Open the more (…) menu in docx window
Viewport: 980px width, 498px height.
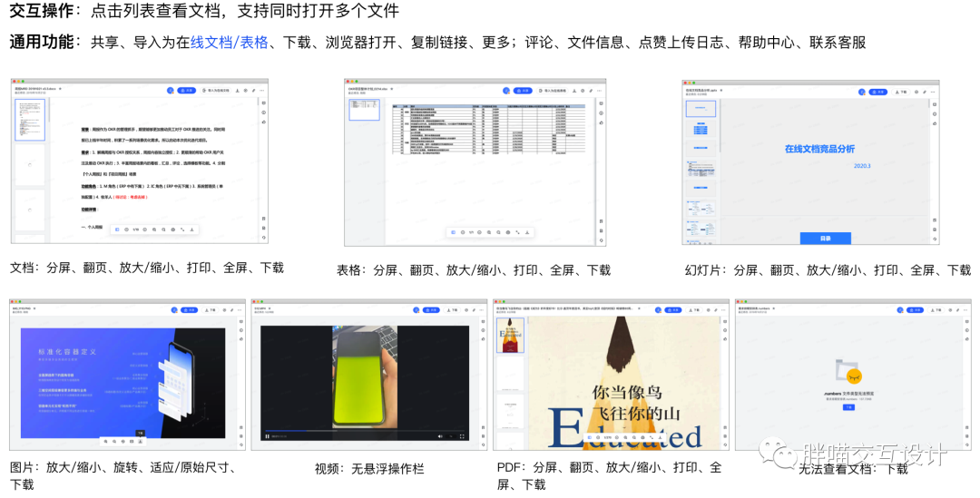[x=262, y=91]
